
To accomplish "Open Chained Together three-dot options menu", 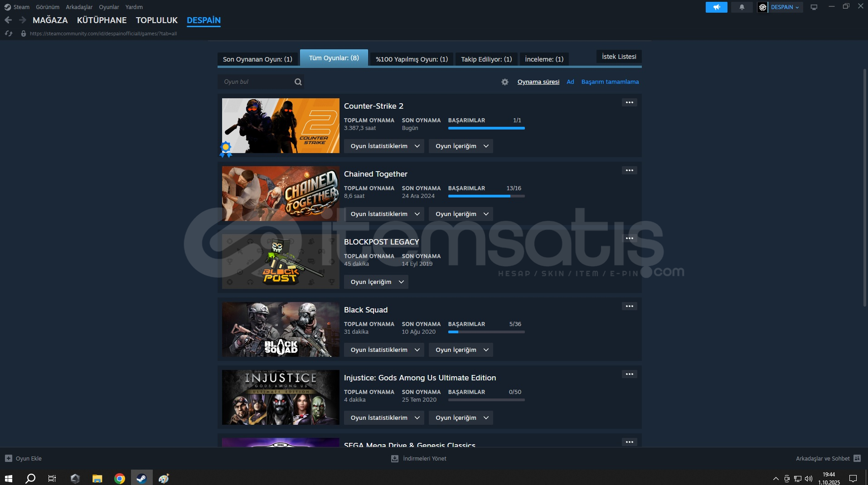I will coord(630,170).
